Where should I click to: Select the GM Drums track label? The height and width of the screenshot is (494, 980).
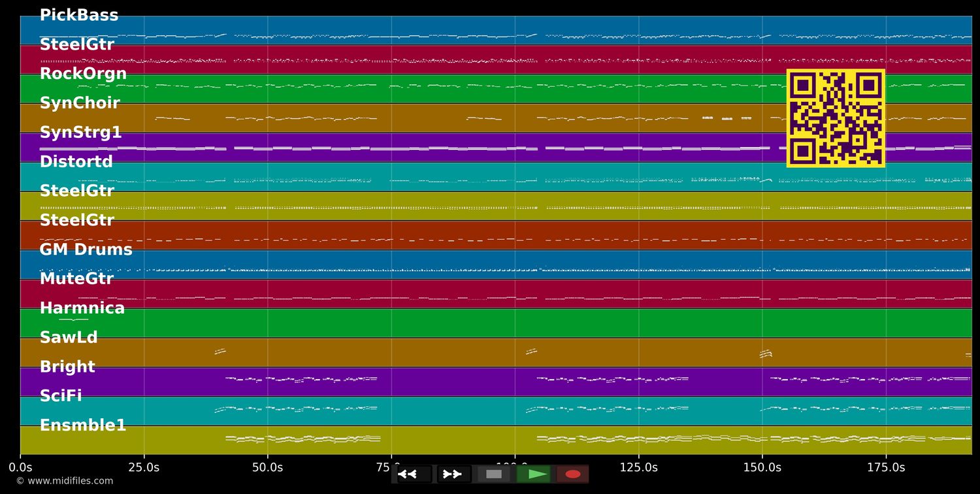coord(86,250)
